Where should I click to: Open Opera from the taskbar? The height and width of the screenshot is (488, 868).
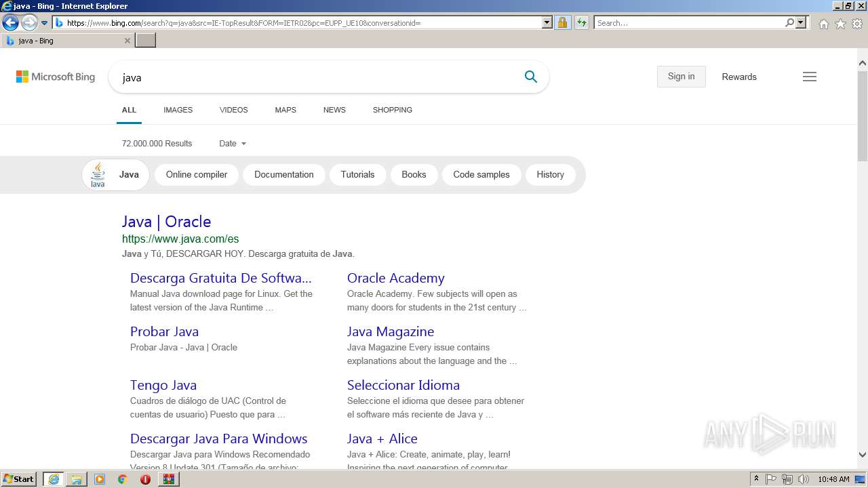[145, 479]
